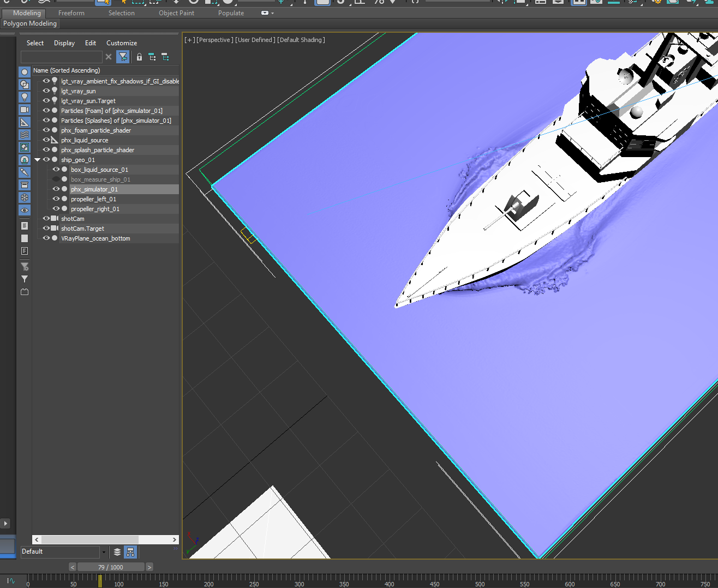The height and width of the screenshot is (588, 718).
Task: Toggle the Display Geometry filter icon
Action: (x=25, y=72)
